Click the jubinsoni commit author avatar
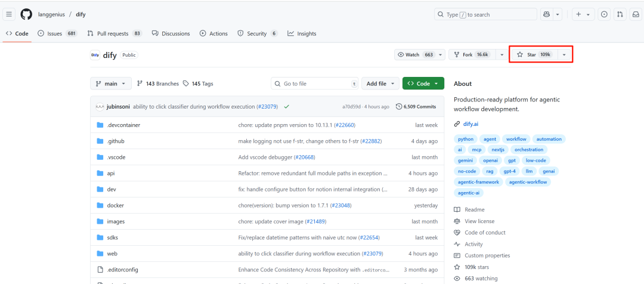This screenshot has width=644, height=284. (x=100, y=106)
